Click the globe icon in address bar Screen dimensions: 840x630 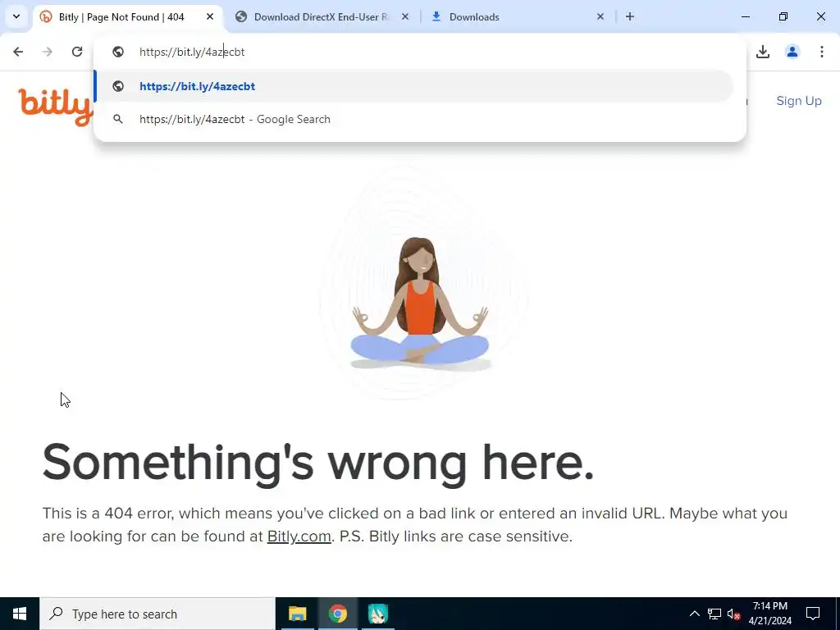point(118,52)
